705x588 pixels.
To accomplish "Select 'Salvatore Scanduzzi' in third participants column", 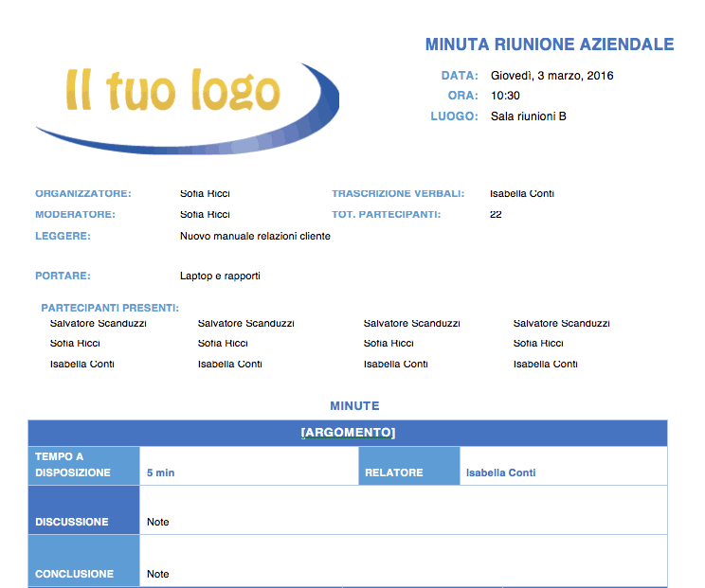I will tap(412, 324).
